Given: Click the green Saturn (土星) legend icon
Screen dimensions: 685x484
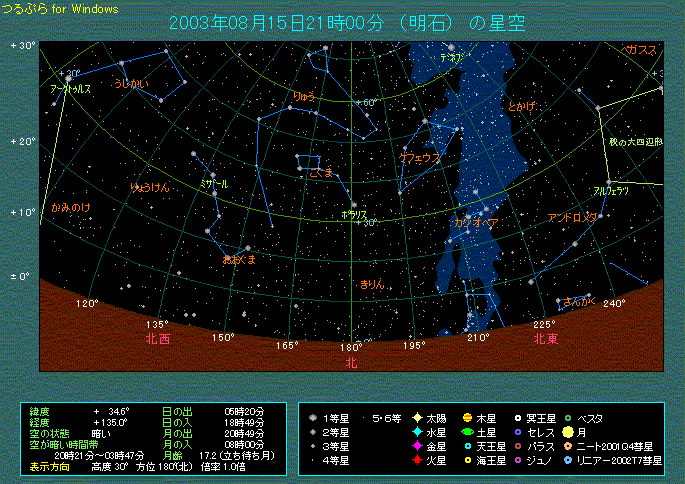Looking at the screenshot, I should (x=467, y=432).
